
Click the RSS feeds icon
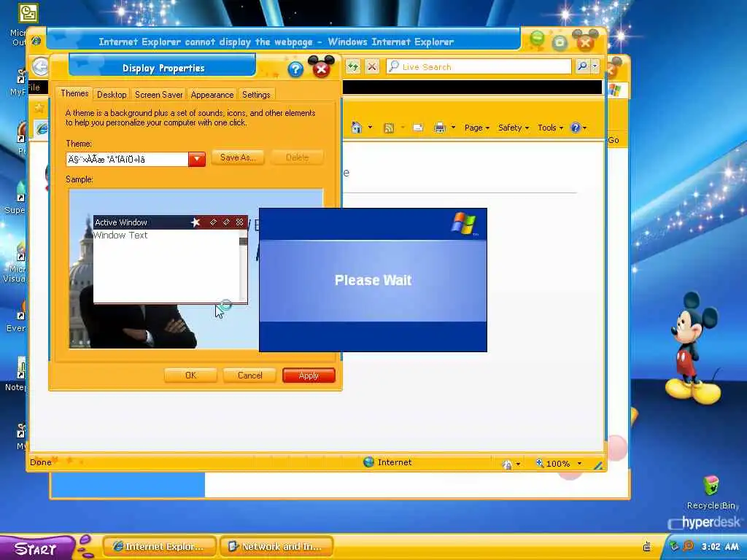point(389,128)
